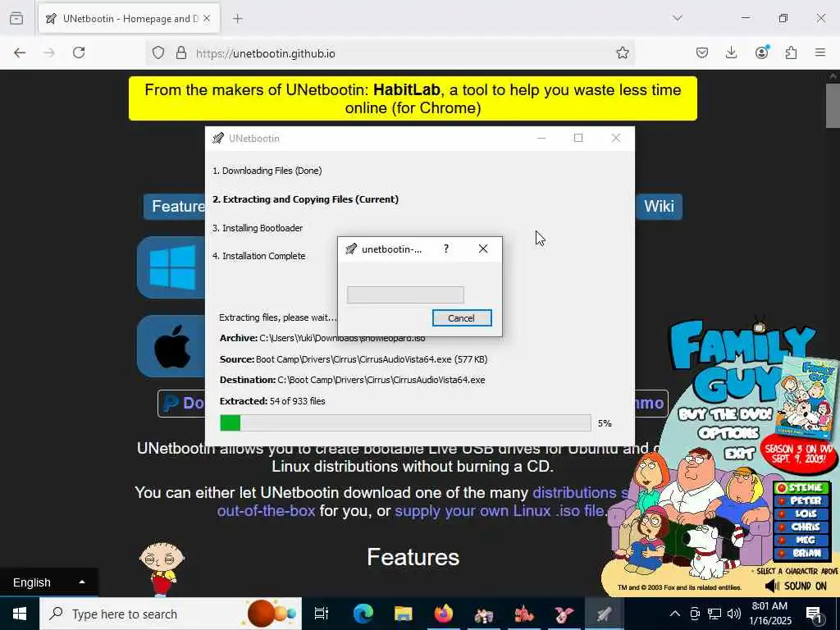This screenshot has width=840, height=630.
Task: Select MEG in the Family Guy character list
Action: click(801, 540)
